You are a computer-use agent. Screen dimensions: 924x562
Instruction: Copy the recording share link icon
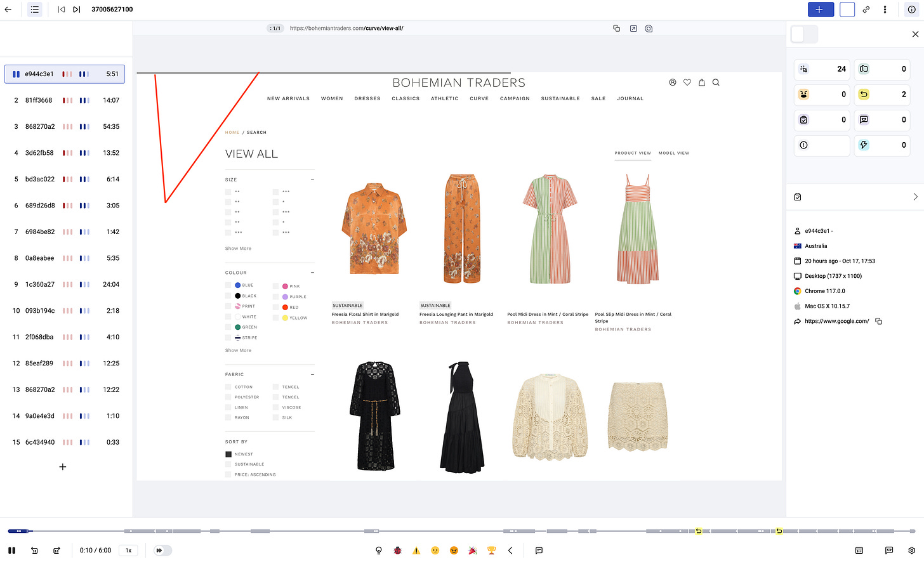[866, 10]
